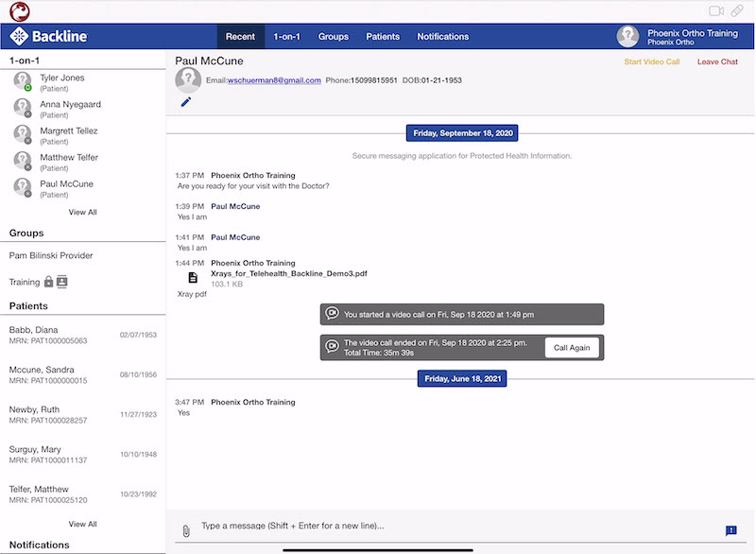
Task: Click View All under 1-on-1 list
Action: (82, 212)
